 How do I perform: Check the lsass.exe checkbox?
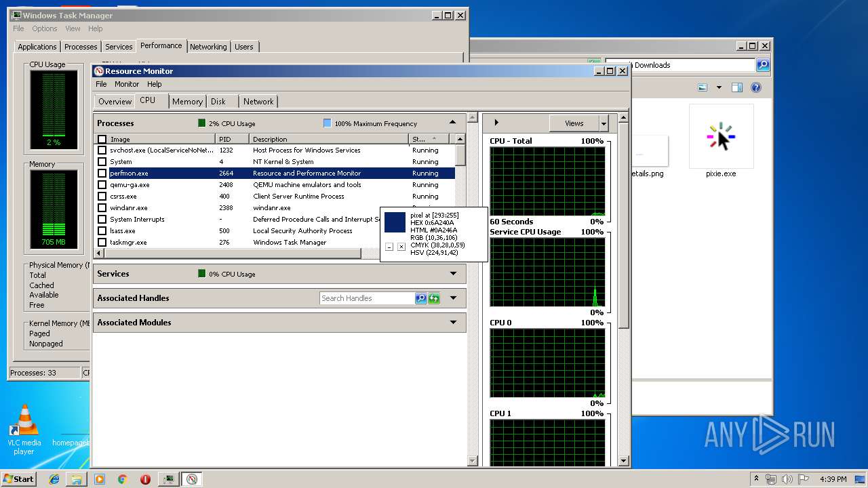[x=102, y=231]
